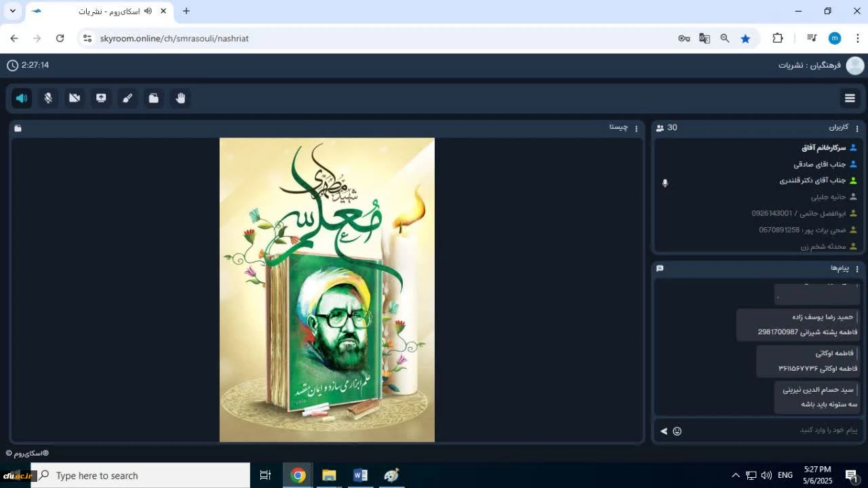Viewport: 868px width, 488px height.
Task: Click the emoji picker in chat
Action: 677,431
